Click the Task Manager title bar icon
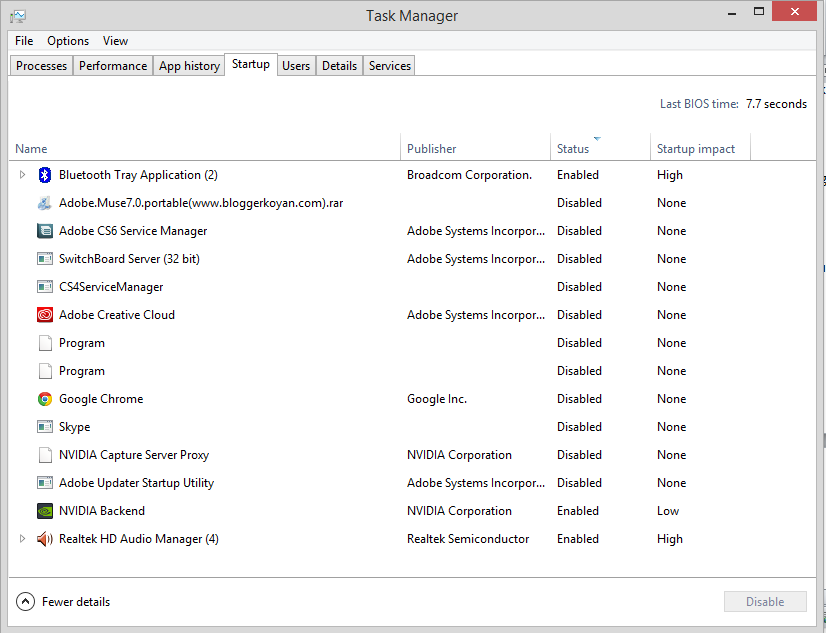This screenshot has width=826, height=633. click(x=17, y=16)
